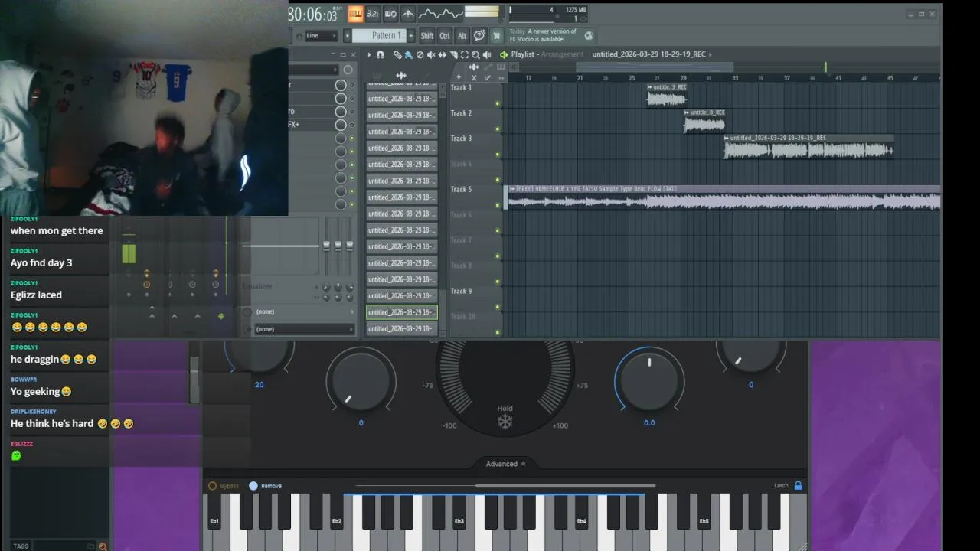
Task: Select the playlist pencil draw tool
Action: [397, 54]
